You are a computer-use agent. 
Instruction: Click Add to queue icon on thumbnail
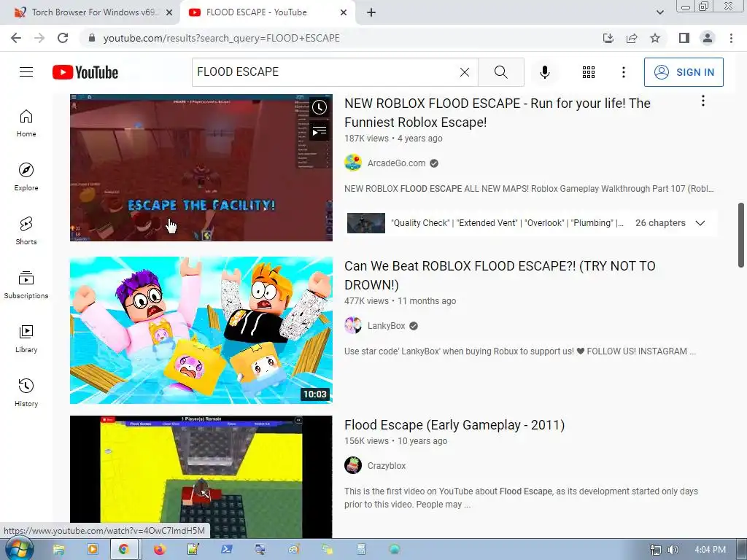point(320,131)
